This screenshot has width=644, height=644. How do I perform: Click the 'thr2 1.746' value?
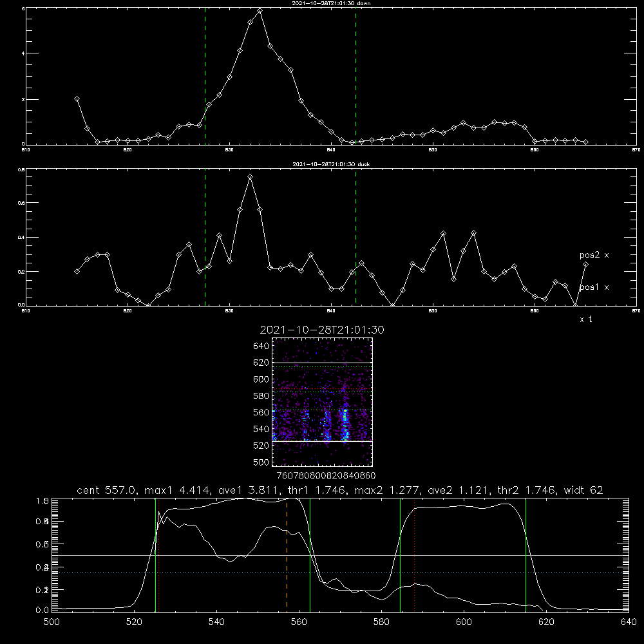(x=527, y=490)
